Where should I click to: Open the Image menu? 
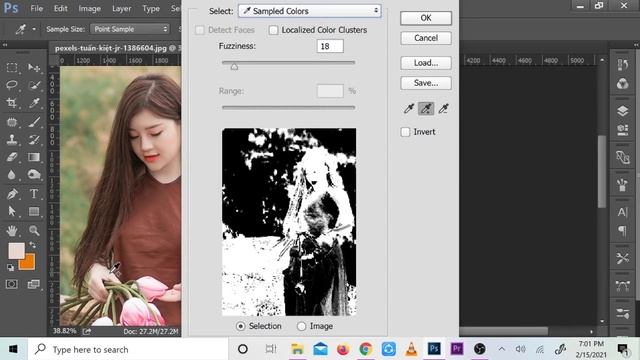89,8
